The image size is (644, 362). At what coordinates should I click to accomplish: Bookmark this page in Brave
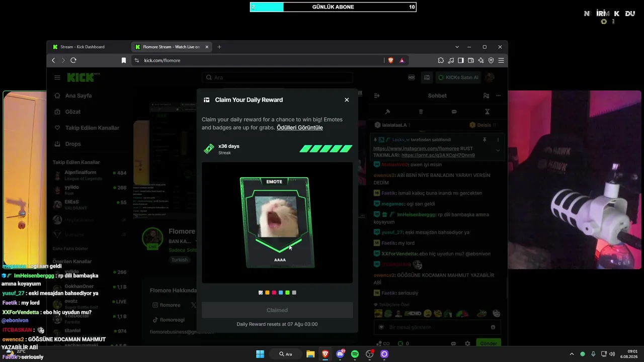point(124,60)
